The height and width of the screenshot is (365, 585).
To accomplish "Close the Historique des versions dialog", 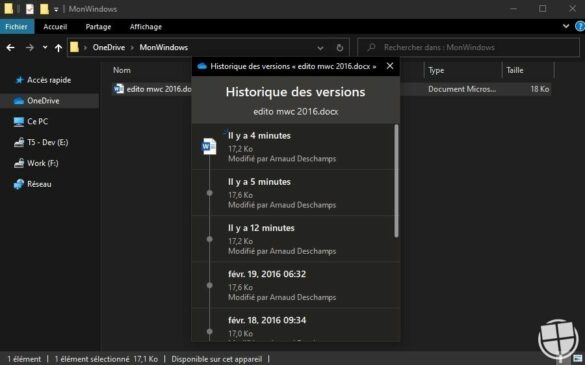I will click(x=390, y=66).
